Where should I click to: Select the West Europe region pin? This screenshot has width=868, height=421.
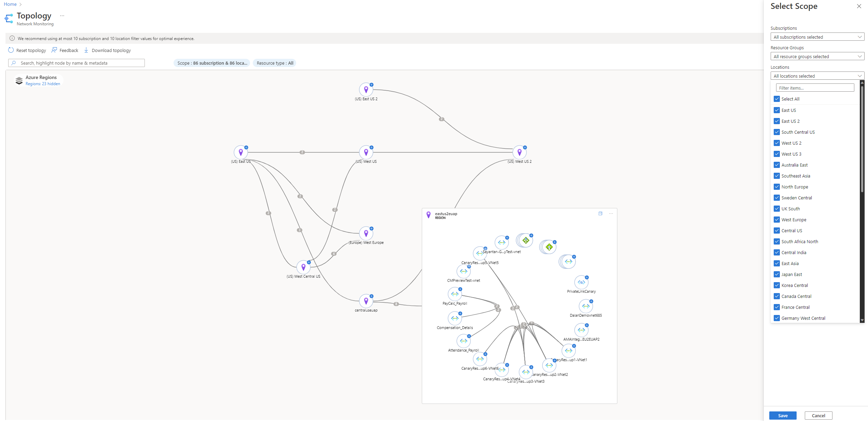[366, 233]
